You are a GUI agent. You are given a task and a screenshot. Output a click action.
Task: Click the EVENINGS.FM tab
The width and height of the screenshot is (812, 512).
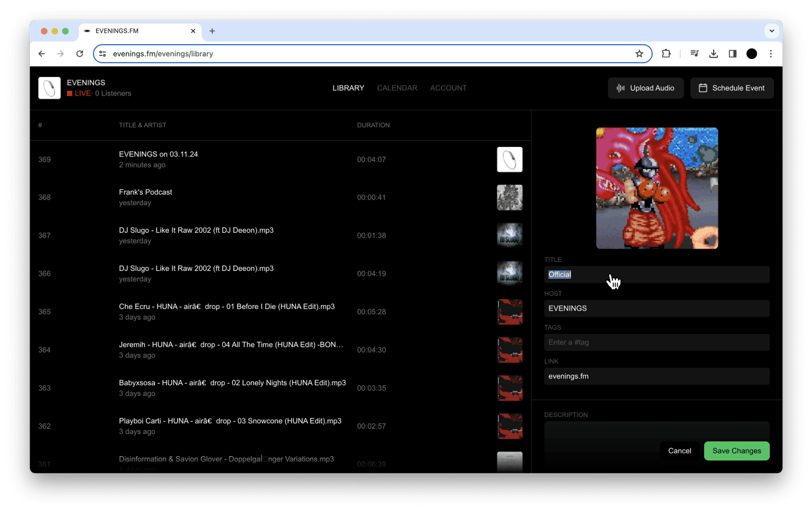(139, 31)
